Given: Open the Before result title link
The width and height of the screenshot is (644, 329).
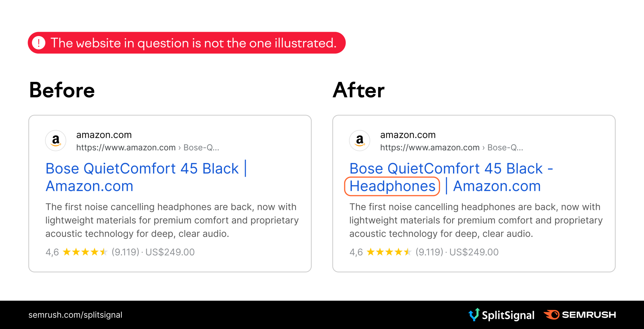Looking at the screenshot, I should click(142, 169).
